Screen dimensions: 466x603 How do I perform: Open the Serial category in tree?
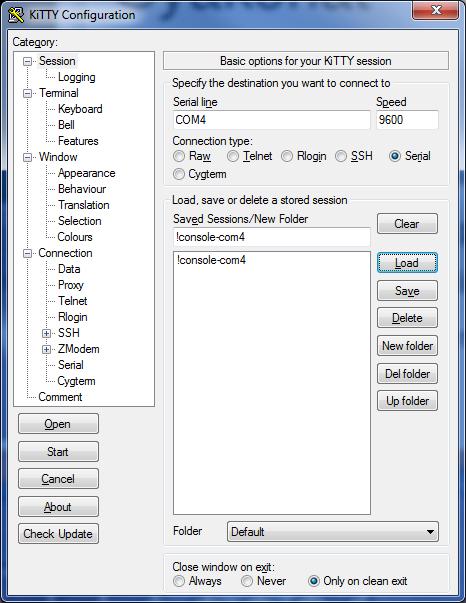(x=70, y=365)
